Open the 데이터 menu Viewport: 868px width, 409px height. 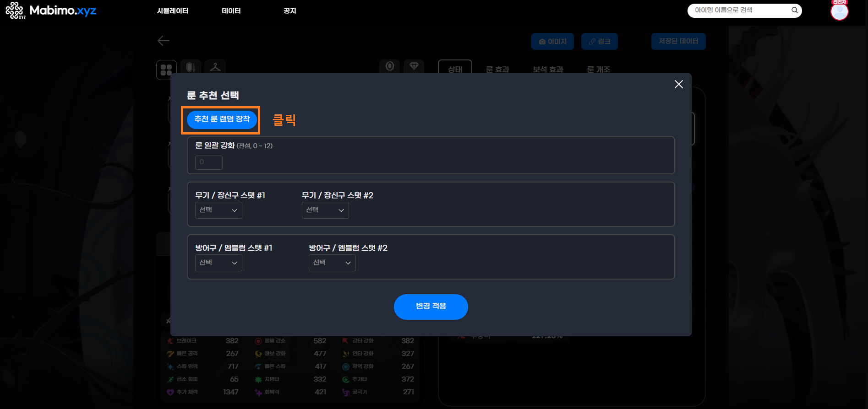(231, 11)
